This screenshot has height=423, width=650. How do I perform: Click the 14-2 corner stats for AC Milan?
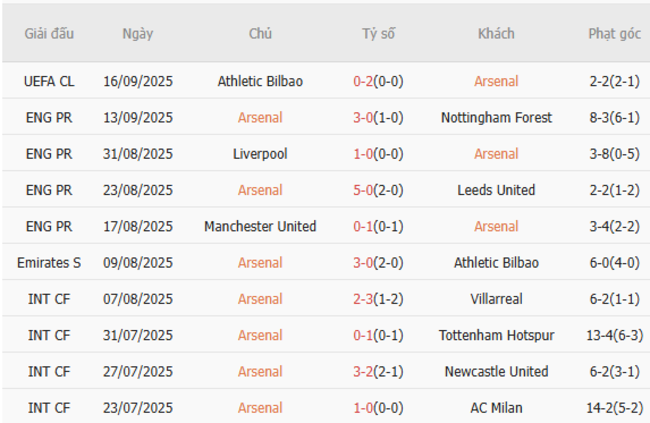[x=614, y=407]
